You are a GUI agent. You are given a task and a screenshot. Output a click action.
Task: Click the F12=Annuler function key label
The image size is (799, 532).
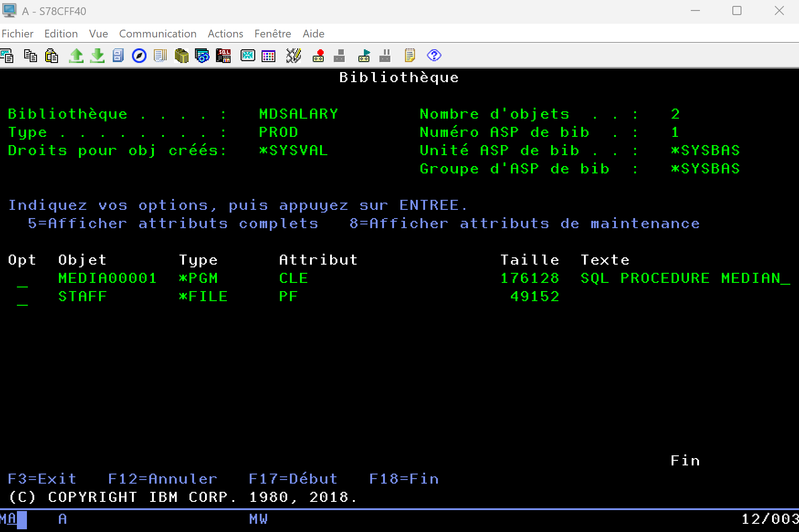click(163, 479)
